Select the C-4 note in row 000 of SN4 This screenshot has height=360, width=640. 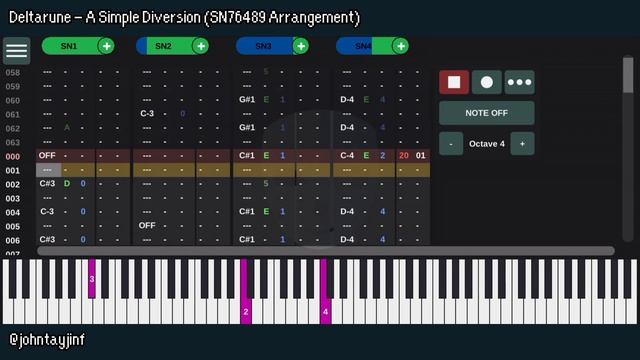click(x=347, y=156)
